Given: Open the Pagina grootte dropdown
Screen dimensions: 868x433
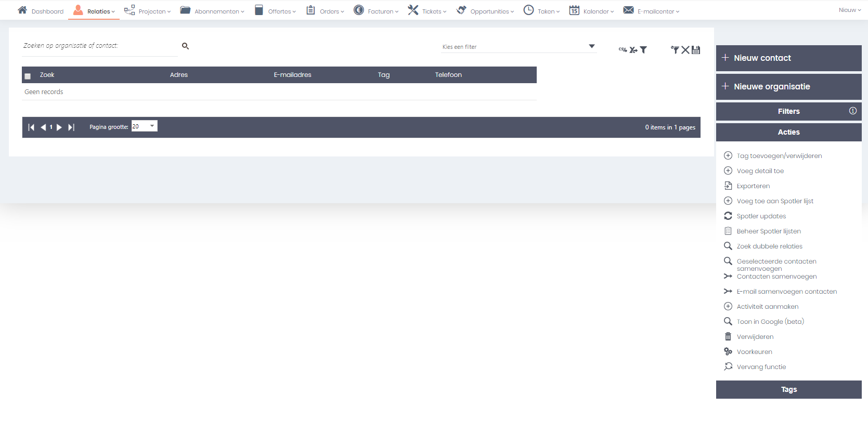Looking at the screenshot, I should point(144,126).
